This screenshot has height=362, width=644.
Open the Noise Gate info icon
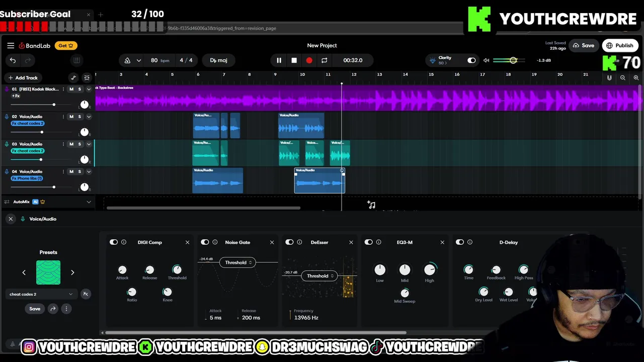point(215,242)
